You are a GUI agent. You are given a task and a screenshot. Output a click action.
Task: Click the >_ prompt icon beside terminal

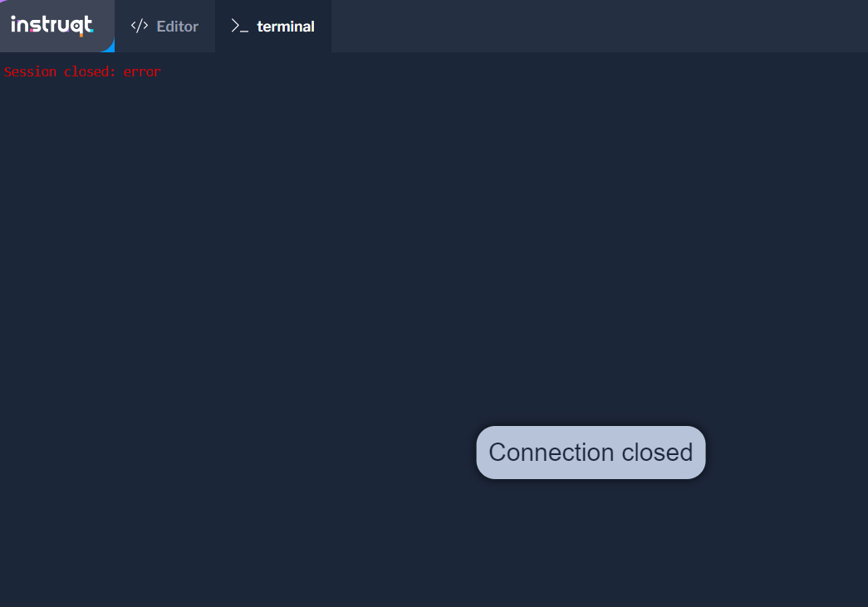(x=239, y=26)
